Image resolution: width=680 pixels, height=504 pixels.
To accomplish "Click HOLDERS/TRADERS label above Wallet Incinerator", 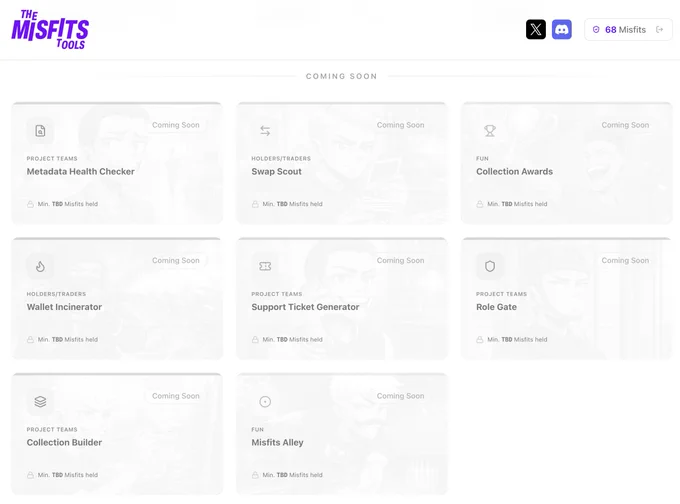I will tap(56, 294).
